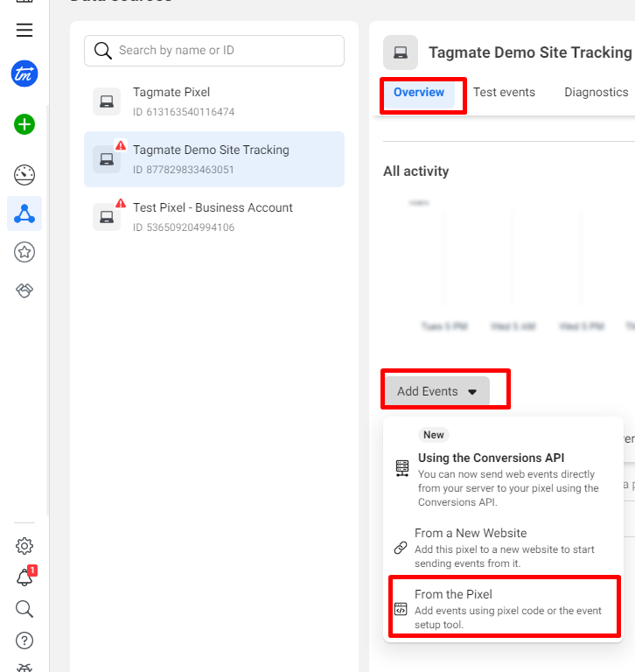Click the ID 536509204994106 text
Screen dimensions: 635x672
[x=184, y=227]
